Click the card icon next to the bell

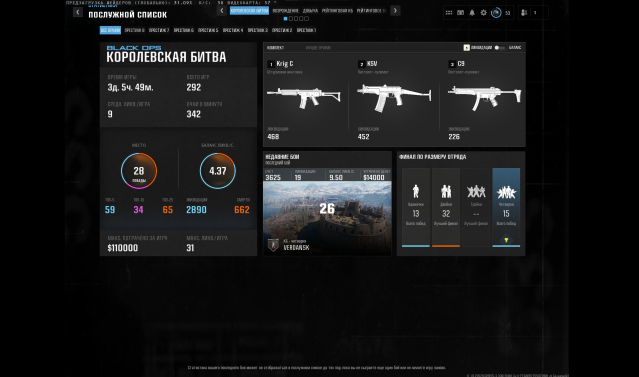tap(460, 13)
